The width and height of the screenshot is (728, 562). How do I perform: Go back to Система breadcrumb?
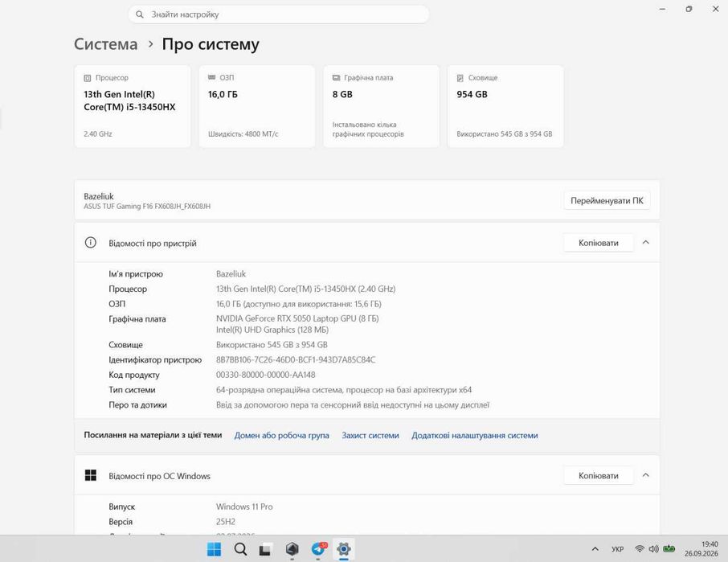[x=106, y=44]
